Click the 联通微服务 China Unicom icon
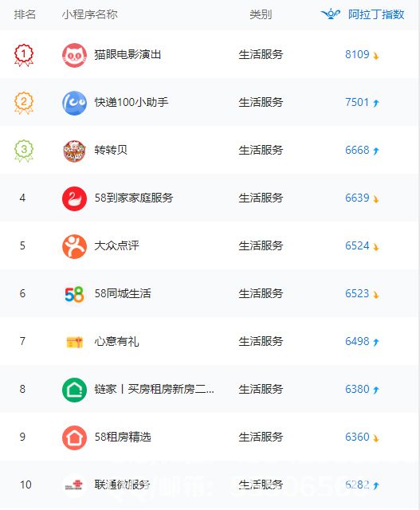420x510 pixels. pos(74,485)
